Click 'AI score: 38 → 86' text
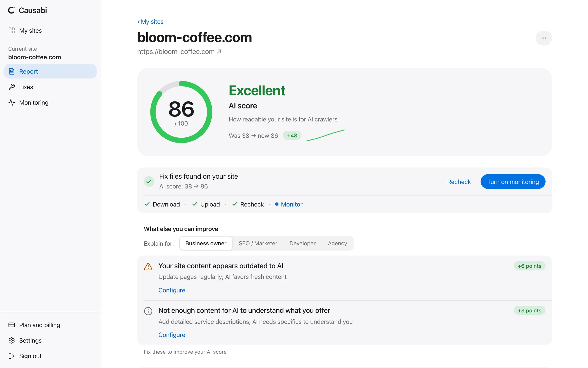The height and width of the screenshot is (368, 588). tap(184, 186)
